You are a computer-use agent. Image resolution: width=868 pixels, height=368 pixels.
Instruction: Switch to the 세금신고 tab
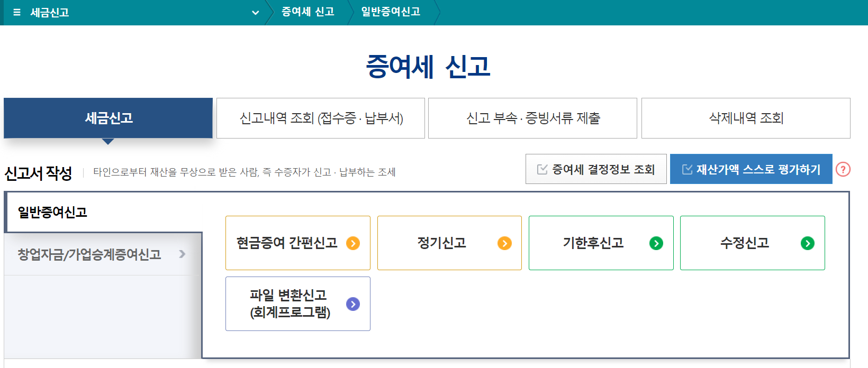pos(108,118)
